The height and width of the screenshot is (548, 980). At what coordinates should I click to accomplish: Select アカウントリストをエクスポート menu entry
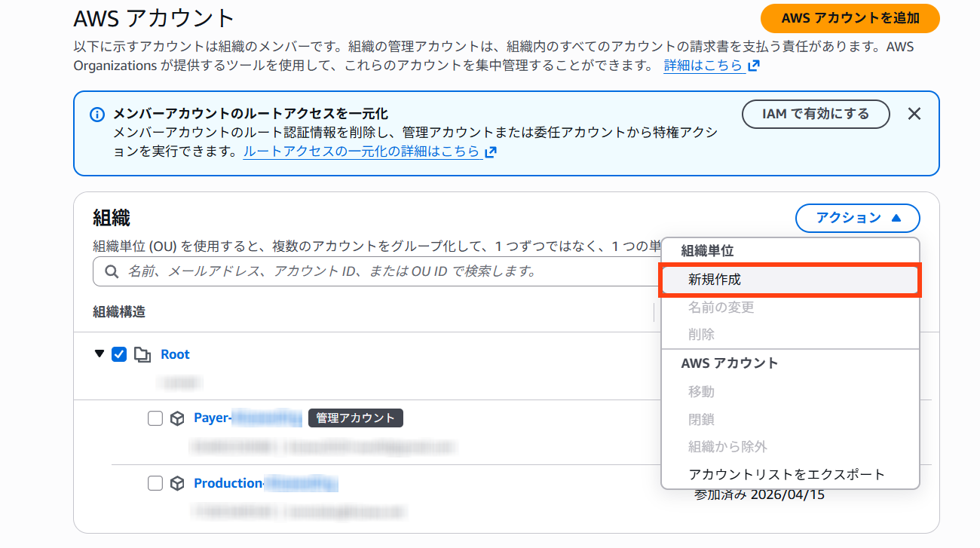786,474
